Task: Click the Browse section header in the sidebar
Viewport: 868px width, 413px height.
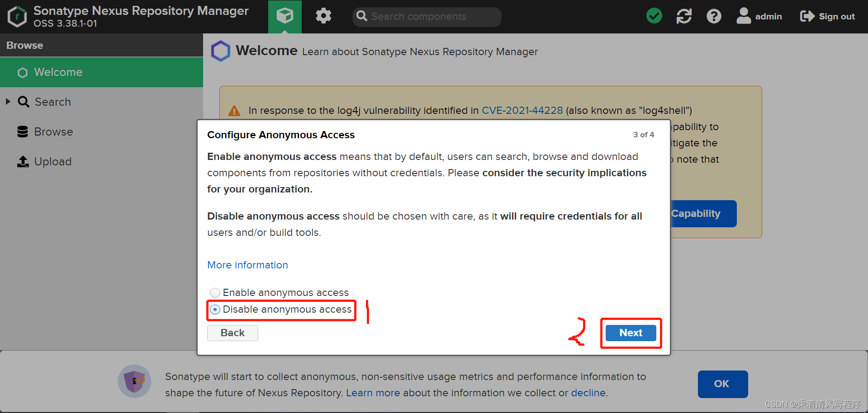Action: [x=101, y=45]
